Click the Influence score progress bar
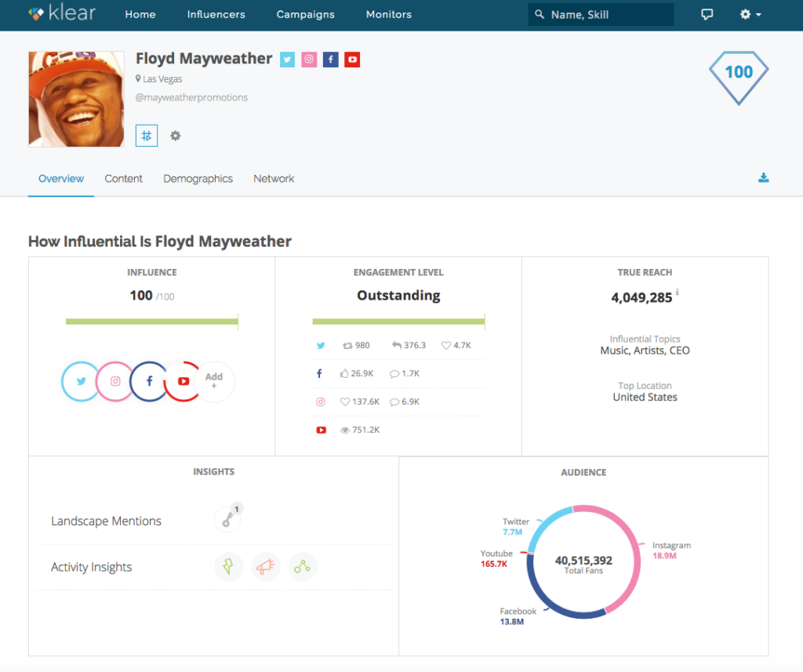Screen dimensions: 803x672 coord(152,321)
